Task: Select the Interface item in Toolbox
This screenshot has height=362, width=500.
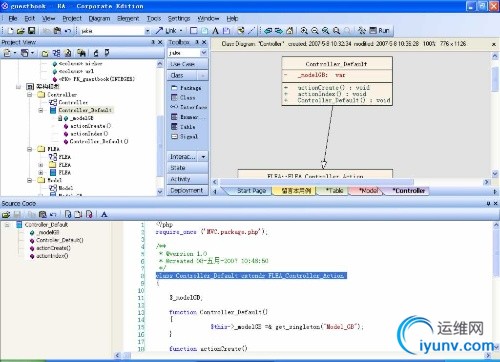Action: [x=189, y=107]
